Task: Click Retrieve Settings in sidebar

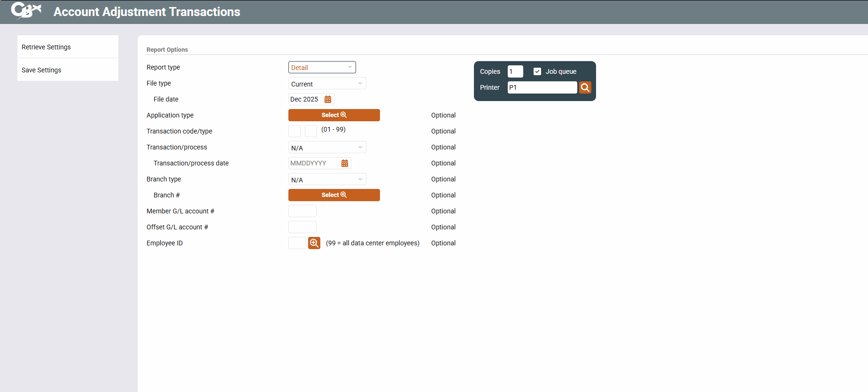Action: tap(46, 47)
